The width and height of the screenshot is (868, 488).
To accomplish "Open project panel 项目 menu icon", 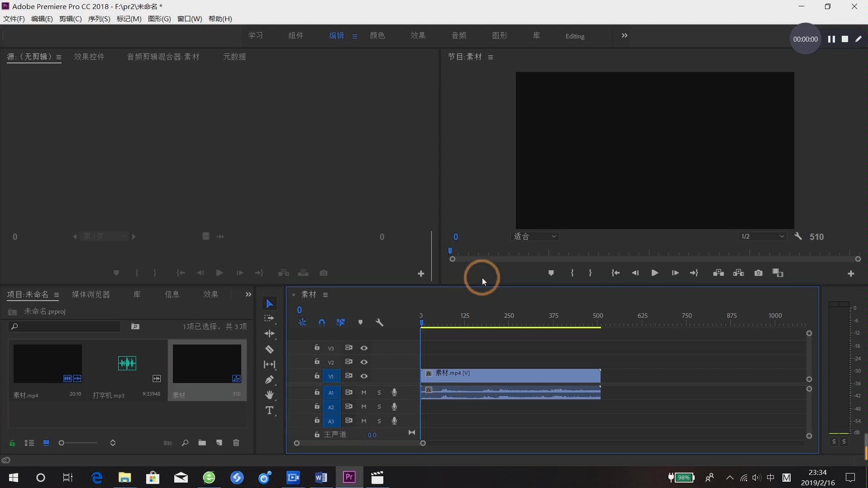I will (57, 295).
